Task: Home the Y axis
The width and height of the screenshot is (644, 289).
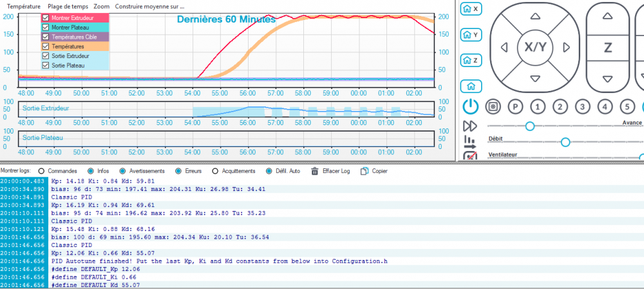Action: click(x=471, y=35)
